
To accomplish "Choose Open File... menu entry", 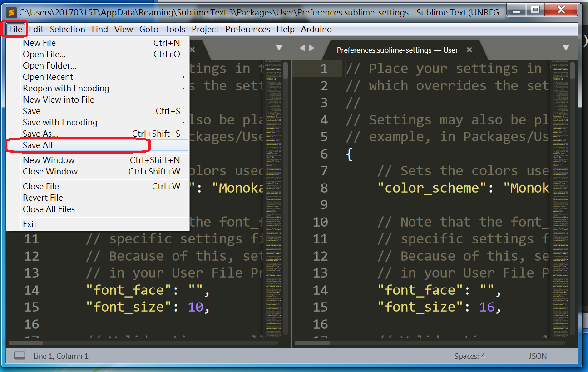I will [x=98, y=54].
